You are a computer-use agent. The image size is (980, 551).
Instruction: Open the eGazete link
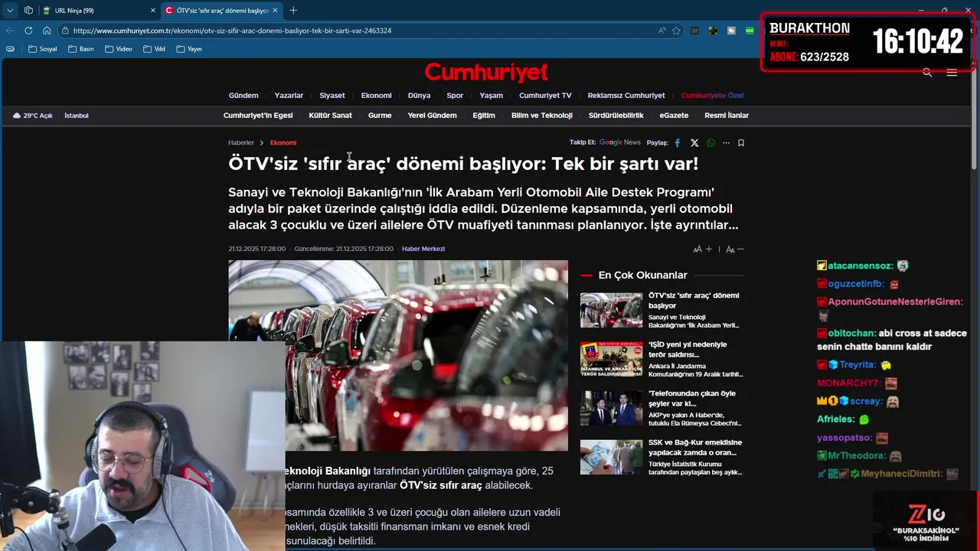pyautogui.click(x=674, y=116)
